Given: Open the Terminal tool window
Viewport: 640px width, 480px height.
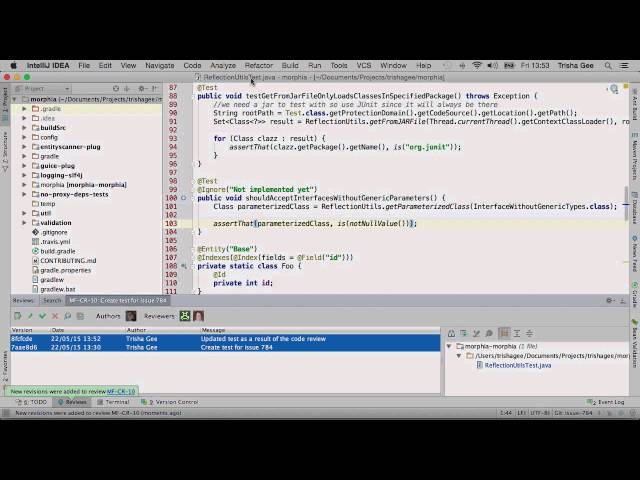Looking at the screenshot, I should click(x=113, y=402).
